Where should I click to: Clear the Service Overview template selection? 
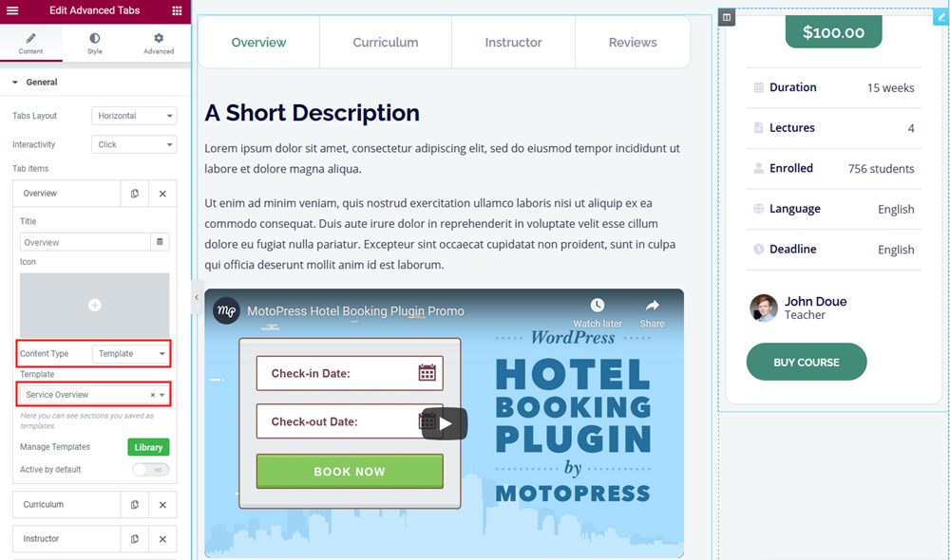tap(153, 395)
